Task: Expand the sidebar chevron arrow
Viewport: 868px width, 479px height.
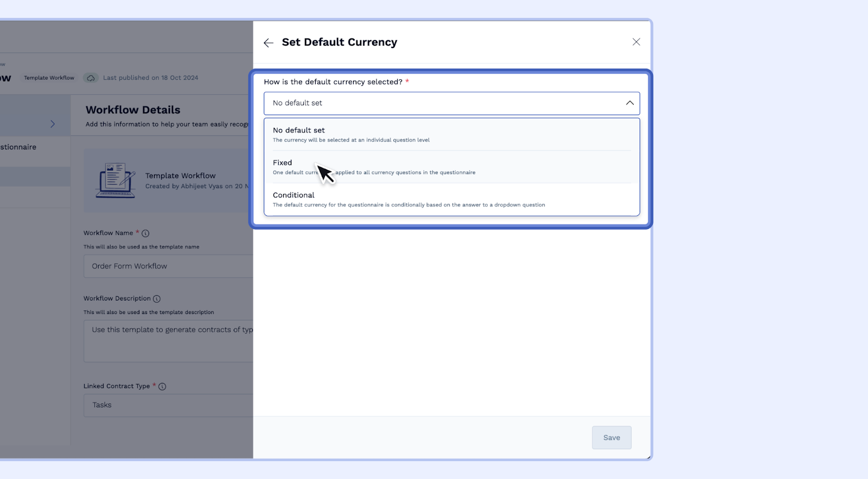Action: (x=53, y=124)
